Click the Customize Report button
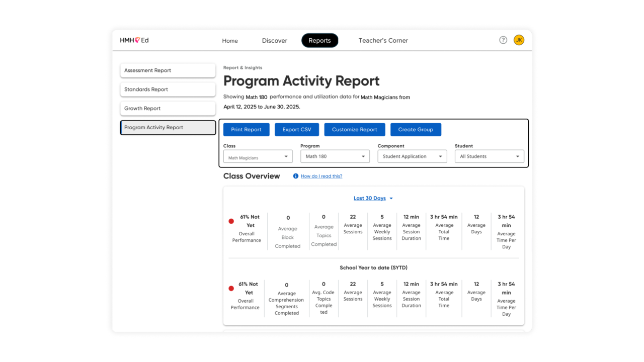 pyautogui.click(x=355, y=130)
